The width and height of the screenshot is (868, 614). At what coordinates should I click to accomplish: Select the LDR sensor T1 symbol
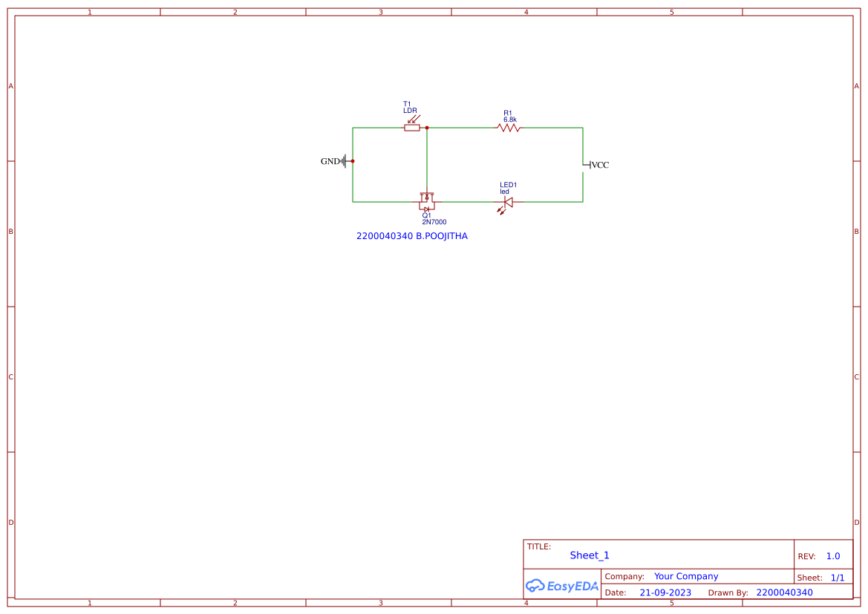412,128
